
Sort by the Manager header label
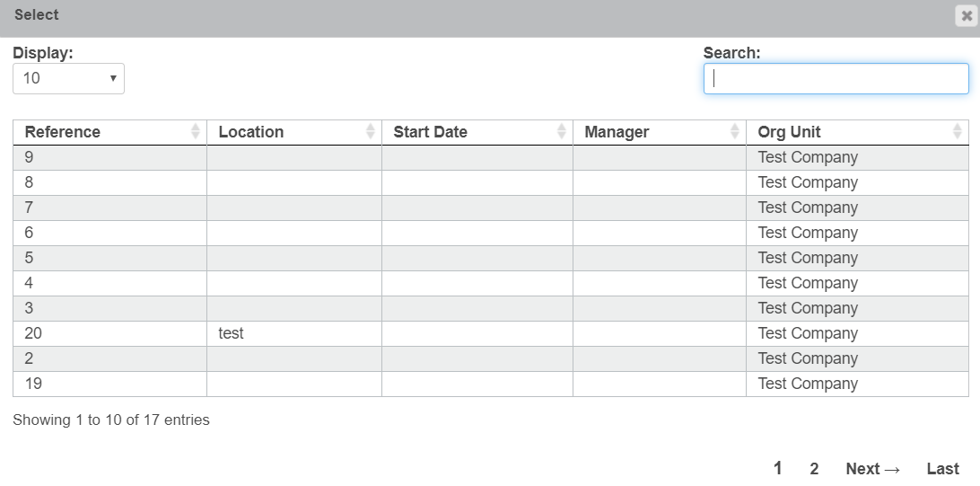coord(617,132)
